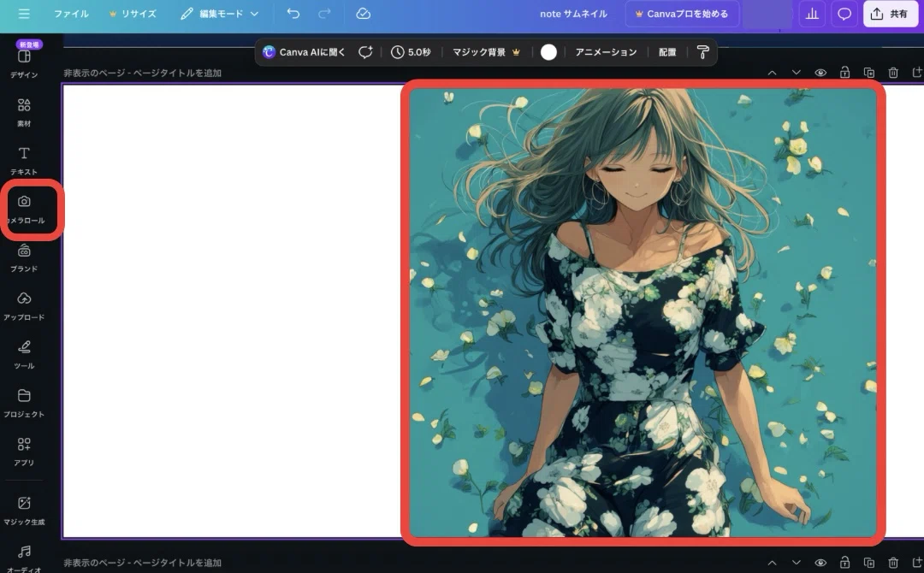Toggle the upper page's eye visibility icon
This screenshot has height=573, width=924.
tap(820, 73)
